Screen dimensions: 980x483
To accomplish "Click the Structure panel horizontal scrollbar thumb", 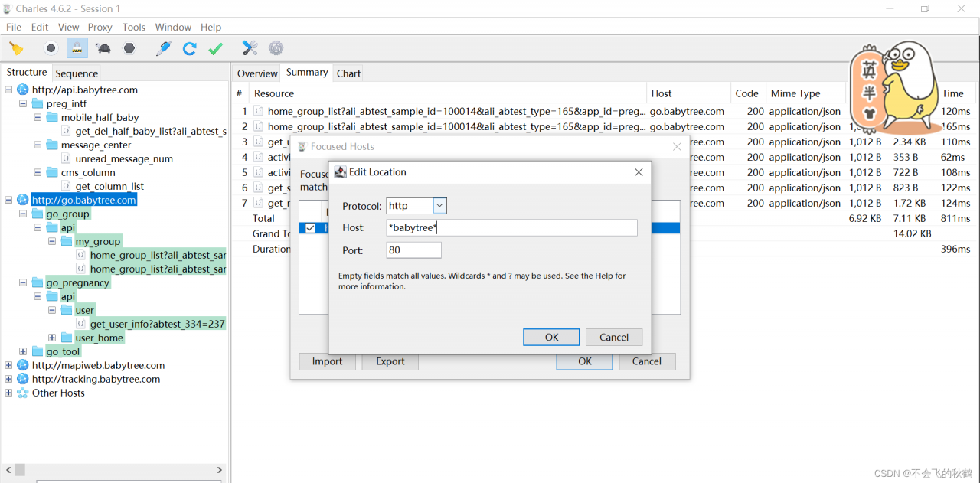I will pos(20,469).
